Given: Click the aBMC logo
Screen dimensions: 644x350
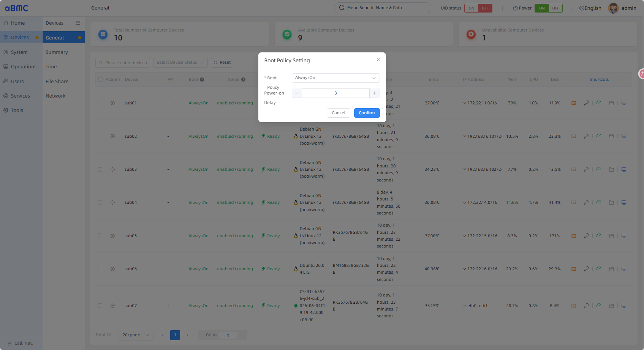Looking at the screenshot, I should 16,8.
